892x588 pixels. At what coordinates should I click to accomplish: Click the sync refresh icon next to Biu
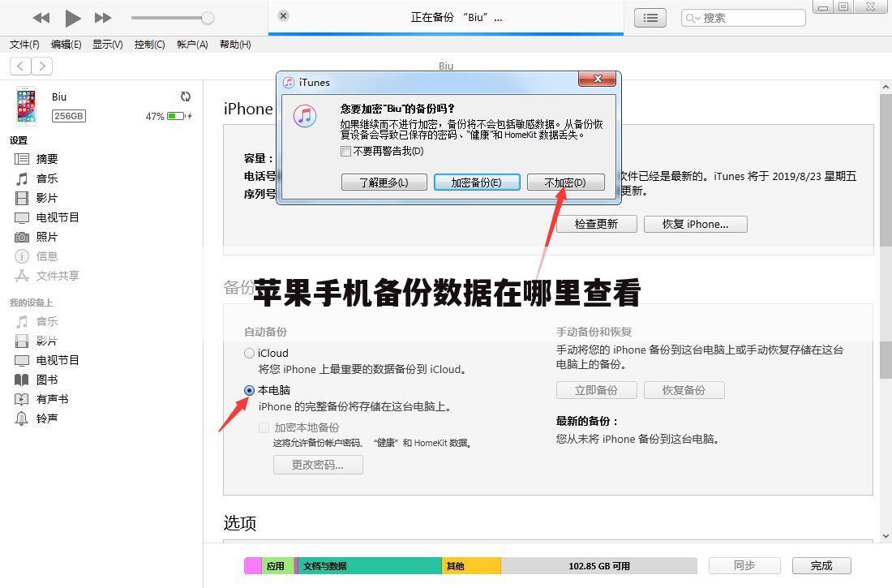click(186, 96)
